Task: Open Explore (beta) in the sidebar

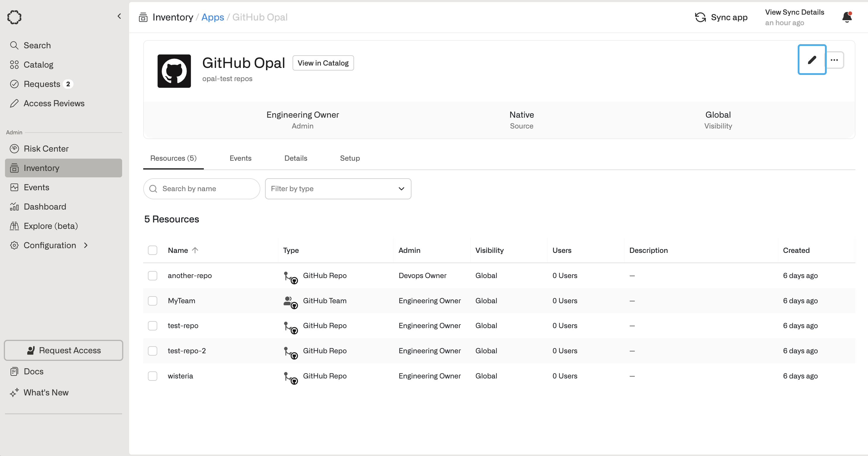Action: coord(51,226)
